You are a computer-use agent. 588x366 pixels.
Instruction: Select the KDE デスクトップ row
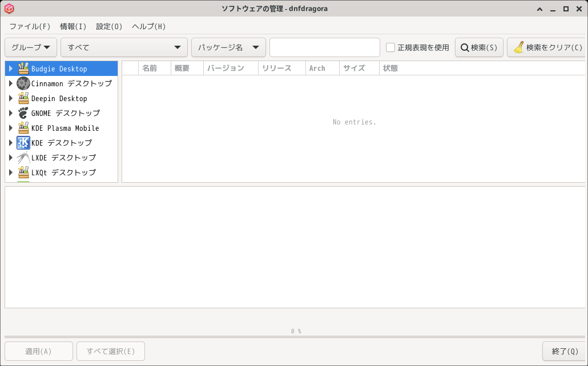(x=62, y=143)
